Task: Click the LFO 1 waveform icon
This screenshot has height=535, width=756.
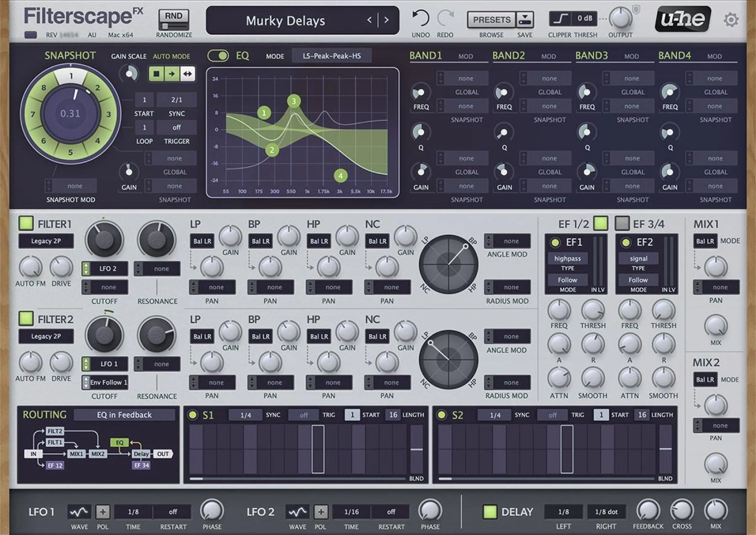Action: [x=79, y=512]
